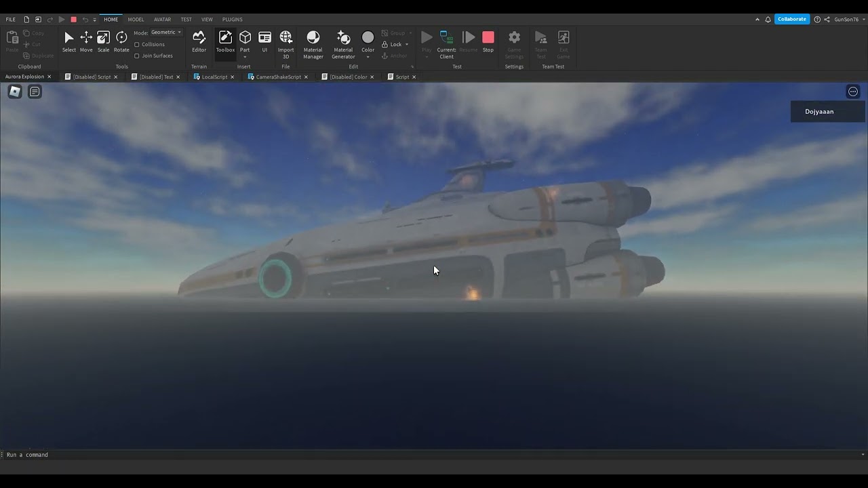868x488 pixels.
Task: Switch to the CameraShakeScript document tab
Action: (278, 77)
